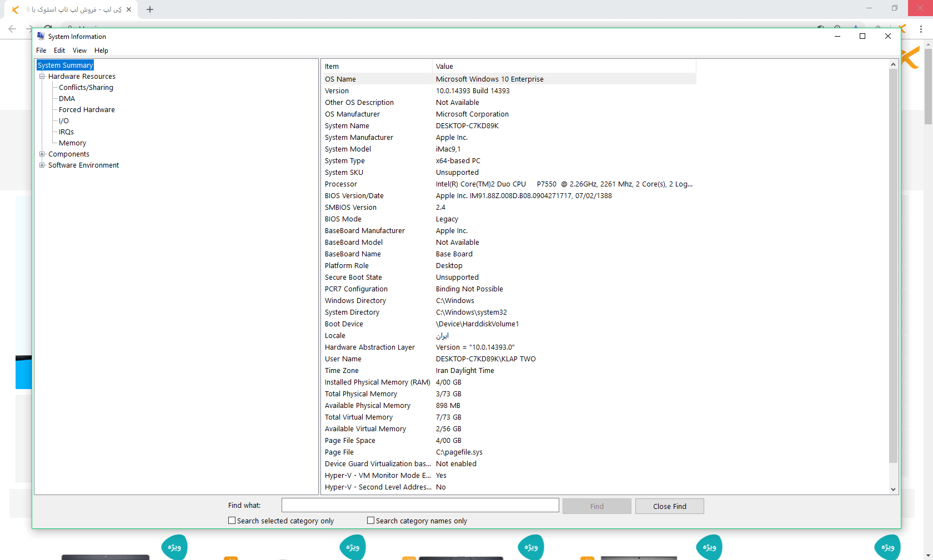The width and height of the screenshot is (933, 560).
Task: Select the OS Name row
Action: coord(509,79)
